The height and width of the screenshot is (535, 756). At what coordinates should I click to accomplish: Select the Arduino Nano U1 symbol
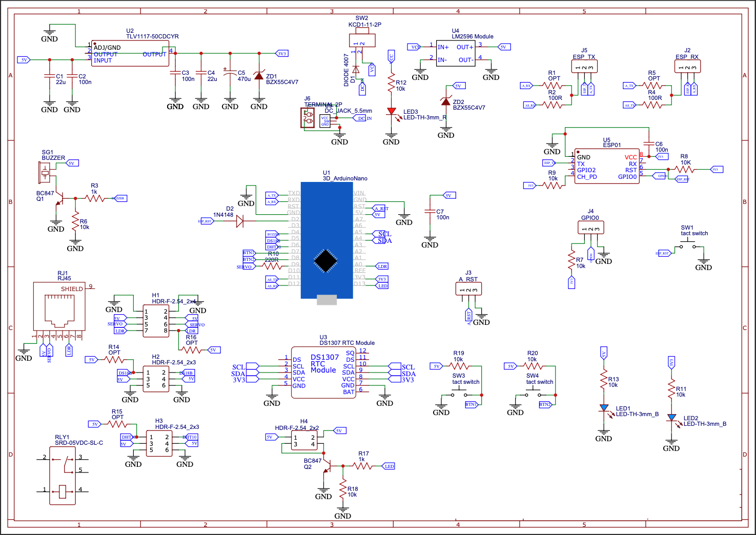pyautogui.click(x=326, y=241)
